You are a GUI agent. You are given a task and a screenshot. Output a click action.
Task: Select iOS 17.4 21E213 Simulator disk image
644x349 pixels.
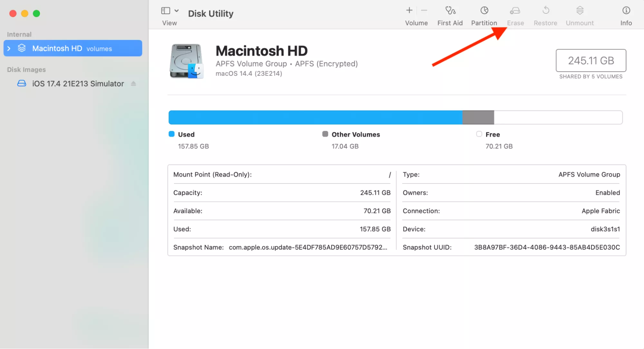click(x=78, y=84)
